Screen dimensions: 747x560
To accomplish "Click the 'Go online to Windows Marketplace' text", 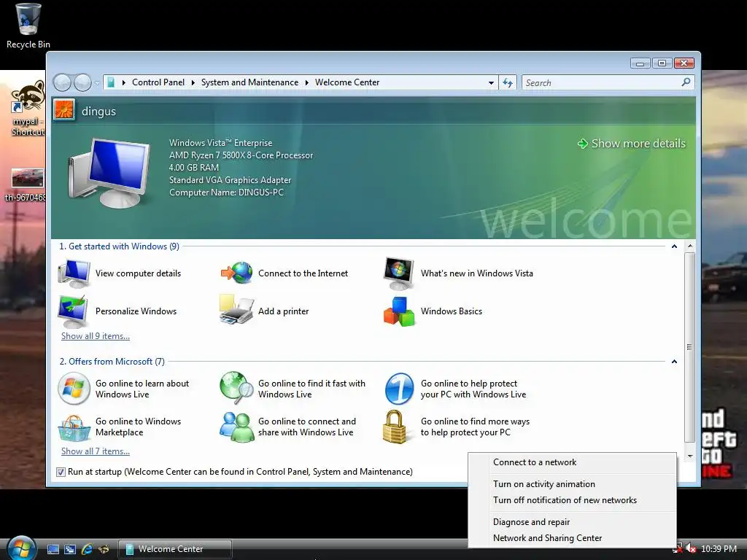I will click(138, 427).
